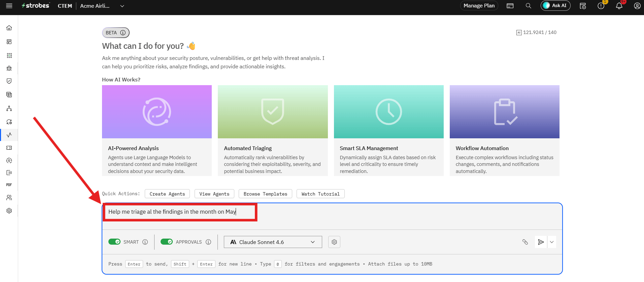Click the info icon next to APPROVALS
Screen dimensions: 644x282
coord(208,242)
